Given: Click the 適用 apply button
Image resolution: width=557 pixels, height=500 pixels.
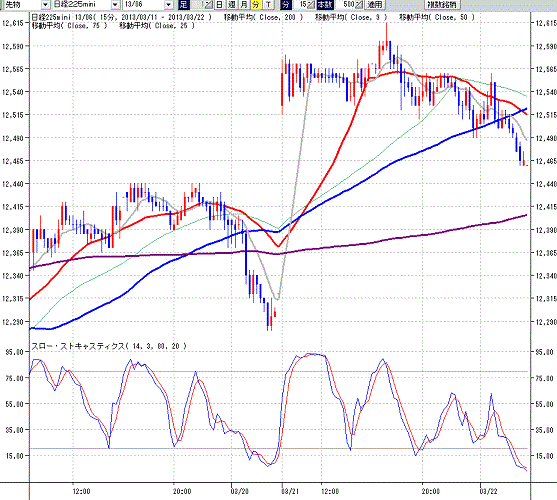Looking at the screenshot, I should [375, 5].
